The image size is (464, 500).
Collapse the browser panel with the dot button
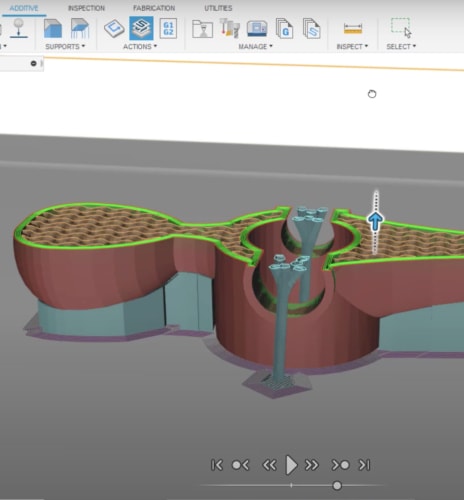33,63
